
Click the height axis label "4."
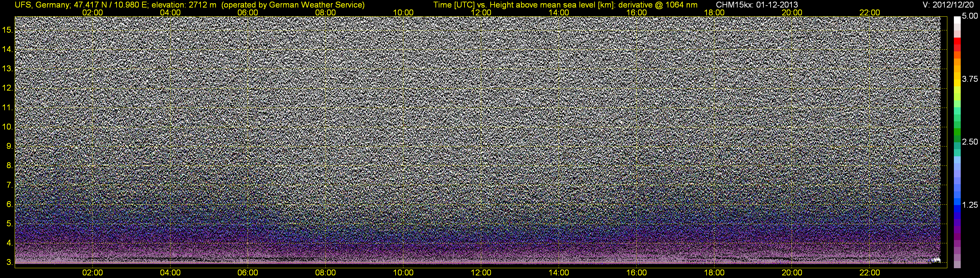(x=9, y=243)
